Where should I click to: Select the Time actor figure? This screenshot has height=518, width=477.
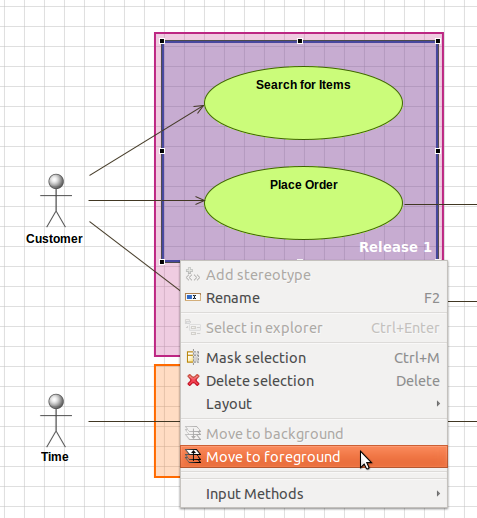pos(56,420)
